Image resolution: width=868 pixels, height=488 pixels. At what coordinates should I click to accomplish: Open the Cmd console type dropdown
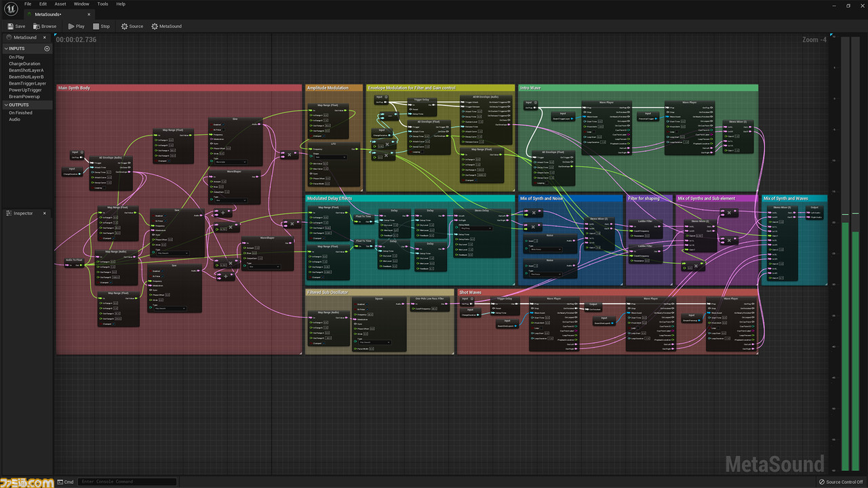(64, 482)
